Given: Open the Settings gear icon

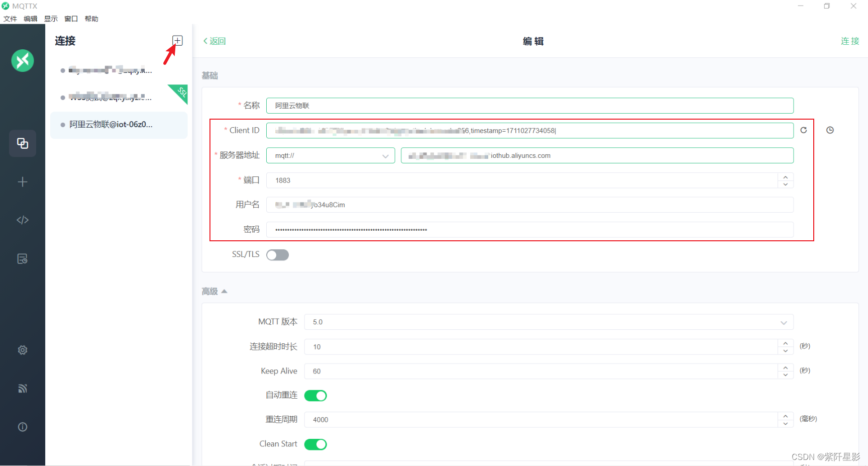Looking at the screenshot, I should [x=23, y=350].
